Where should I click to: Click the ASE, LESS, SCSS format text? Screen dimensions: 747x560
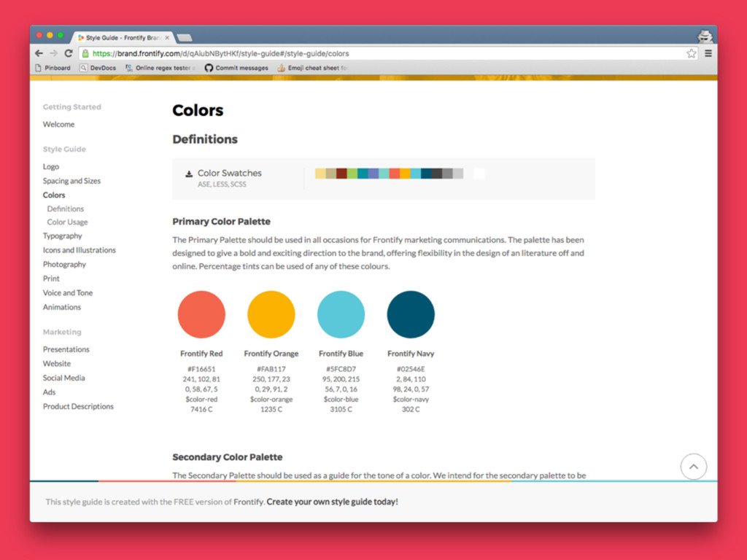pos(222,184)
